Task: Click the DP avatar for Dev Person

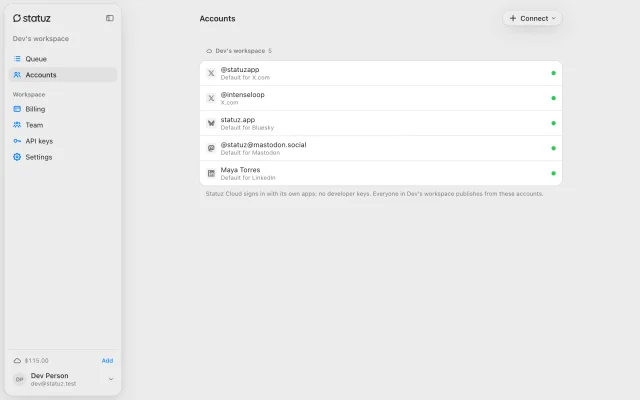Action: point(19,379)
